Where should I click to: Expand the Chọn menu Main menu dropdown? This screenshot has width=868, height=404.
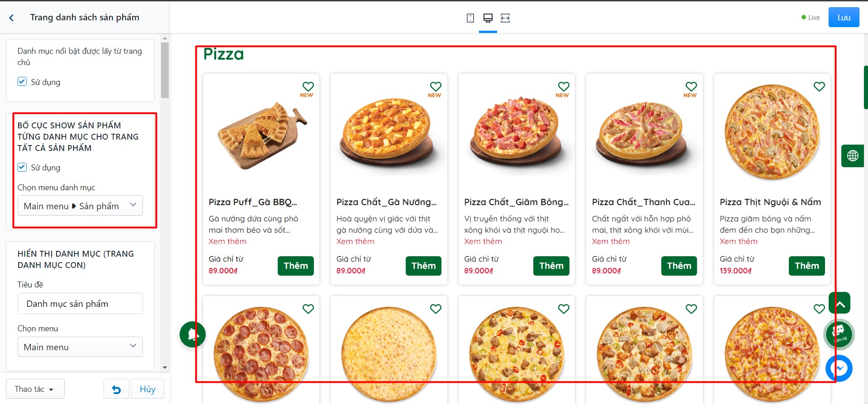click(80, 347)
